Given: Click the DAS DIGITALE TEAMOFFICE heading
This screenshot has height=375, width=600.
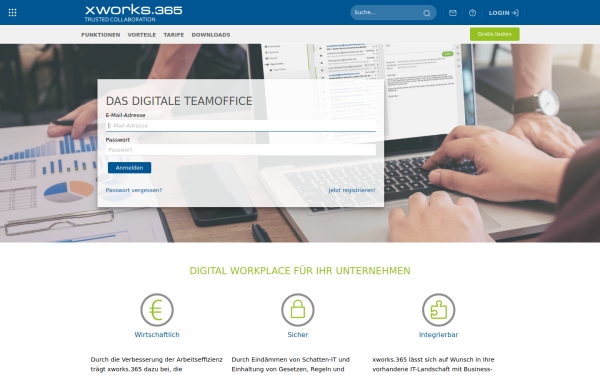Looking at the screenshot, I should (179, 101).
